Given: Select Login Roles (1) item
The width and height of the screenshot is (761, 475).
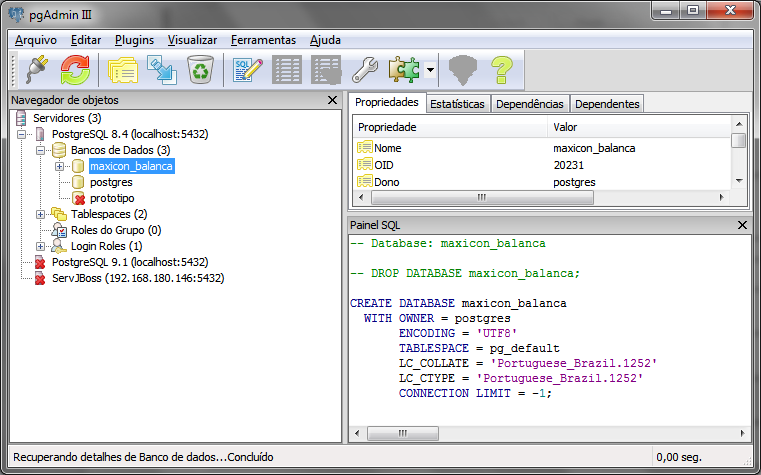Looking at the screenshot, I should [106, 246].
